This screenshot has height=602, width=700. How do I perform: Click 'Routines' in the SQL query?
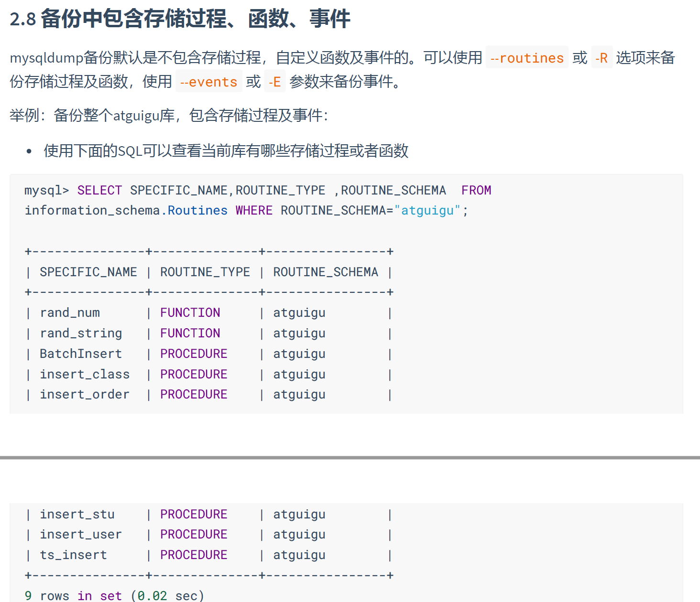[x=197, y=210]
